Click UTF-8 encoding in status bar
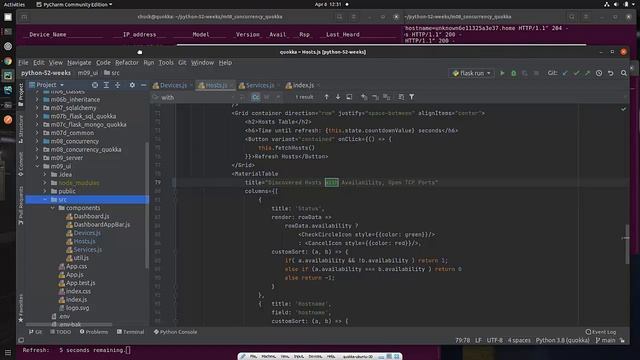Screen dimensions: 640x360 pos(494,340)
